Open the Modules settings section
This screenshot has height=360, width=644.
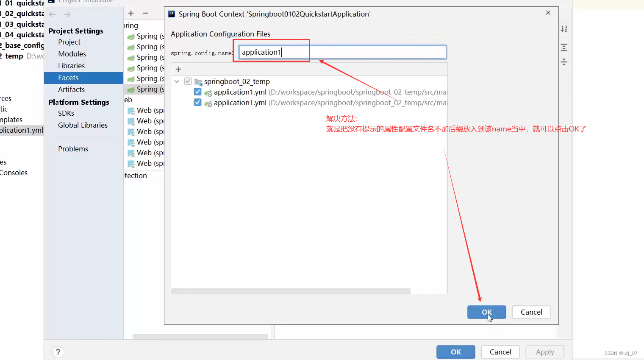pos(72,54)
